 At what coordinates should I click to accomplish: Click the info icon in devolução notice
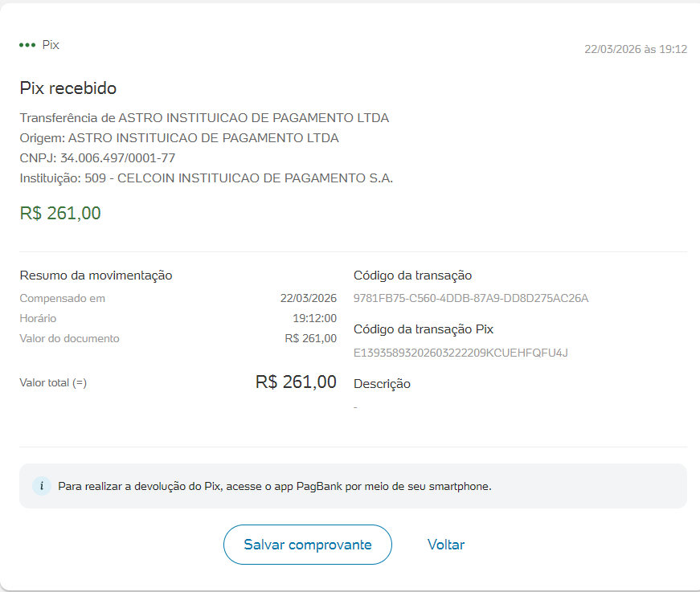tap(41, 486)
